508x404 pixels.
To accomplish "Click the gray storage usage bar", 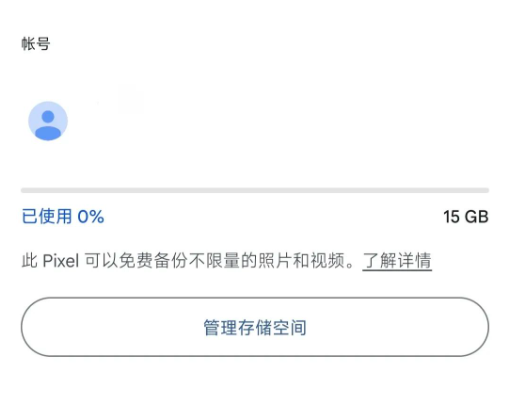I will [255, 190].
